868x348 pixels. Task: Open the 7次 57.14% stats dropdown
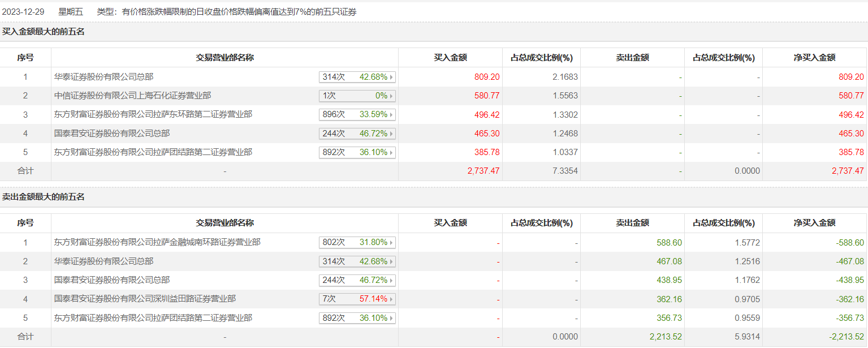click(357, 299)
